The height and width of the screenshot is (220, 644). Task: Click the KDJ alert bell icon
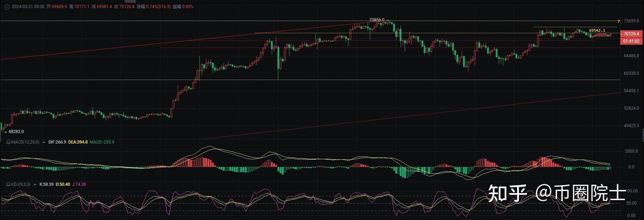pos(8,184)
